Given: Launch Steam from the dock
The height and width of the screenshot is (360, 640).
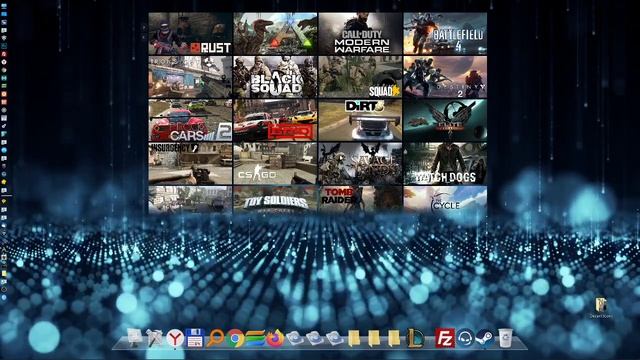Looking at the screenshot, I should pyautogui.click(x=485, y=338).
